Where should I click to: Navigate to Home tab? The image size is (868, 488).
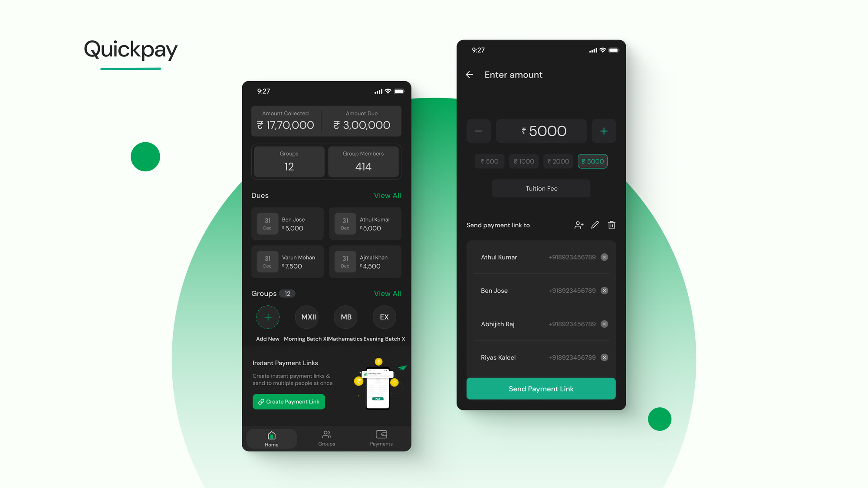tap(271, 437)
